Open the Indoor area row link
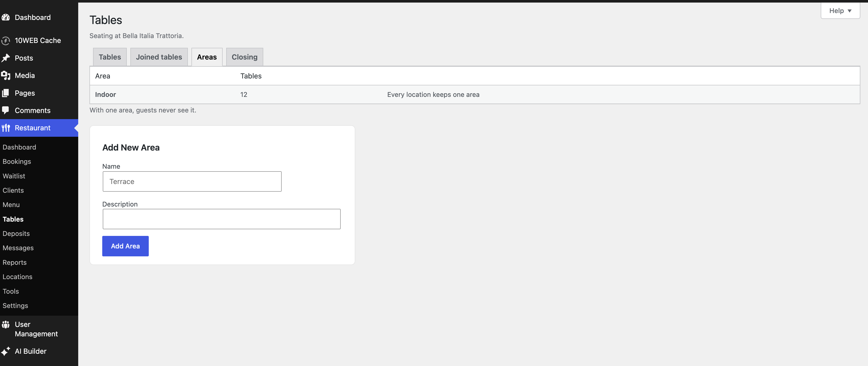This screenshot has width=868, height=366. 106,95
